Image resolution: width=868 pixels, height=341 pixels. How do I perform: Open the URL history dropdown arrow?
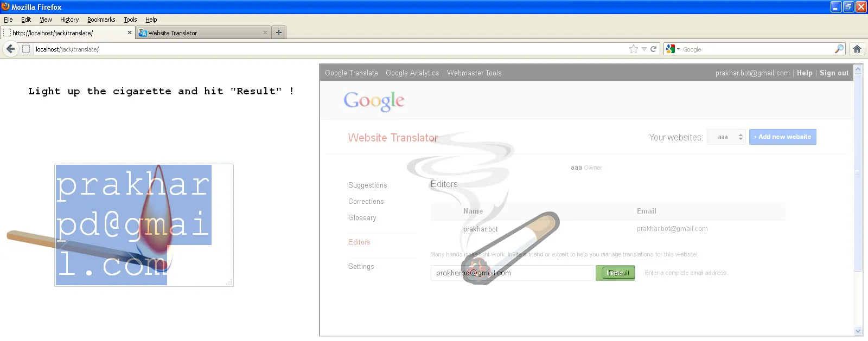coord(644,49)
